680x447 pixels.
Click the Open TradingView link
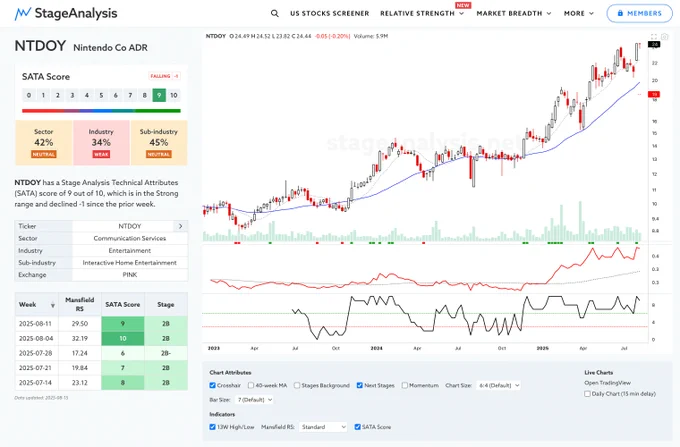[607, 383]
